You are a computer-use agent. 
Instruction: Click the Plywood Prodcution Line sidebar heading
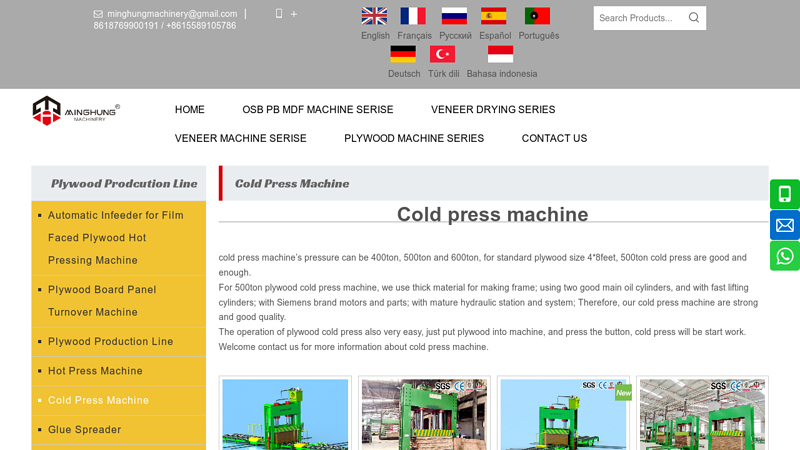point(124,184)
